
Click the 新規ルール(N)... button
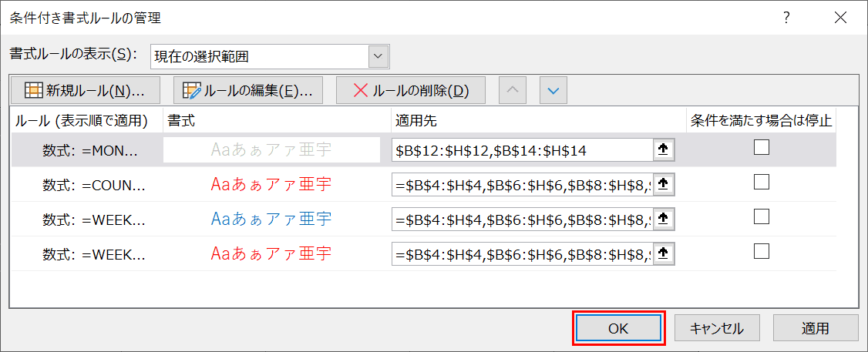tap(85, 91)
